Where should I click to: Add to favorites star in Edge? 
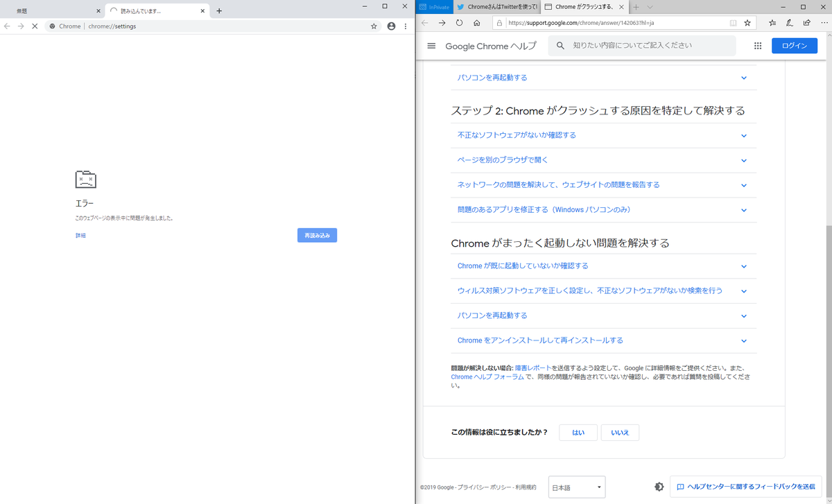pyautogui.click(x=747, y=23)
